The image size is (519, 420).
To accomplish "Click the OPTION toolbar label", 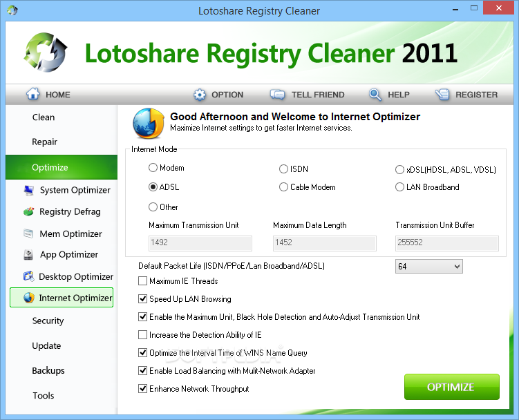I will (227, 95).
